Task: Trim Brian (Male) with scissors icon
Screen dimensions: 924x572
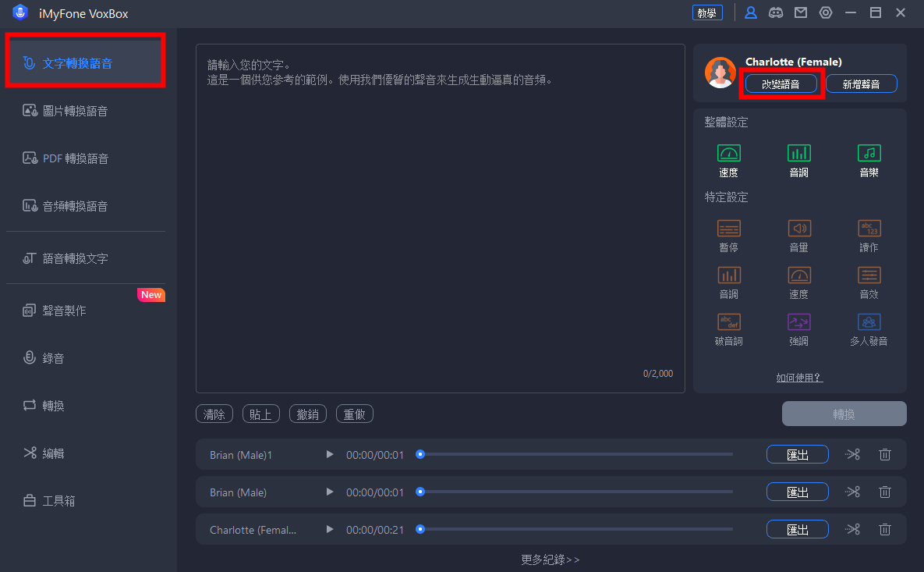Action: (853, 491)
